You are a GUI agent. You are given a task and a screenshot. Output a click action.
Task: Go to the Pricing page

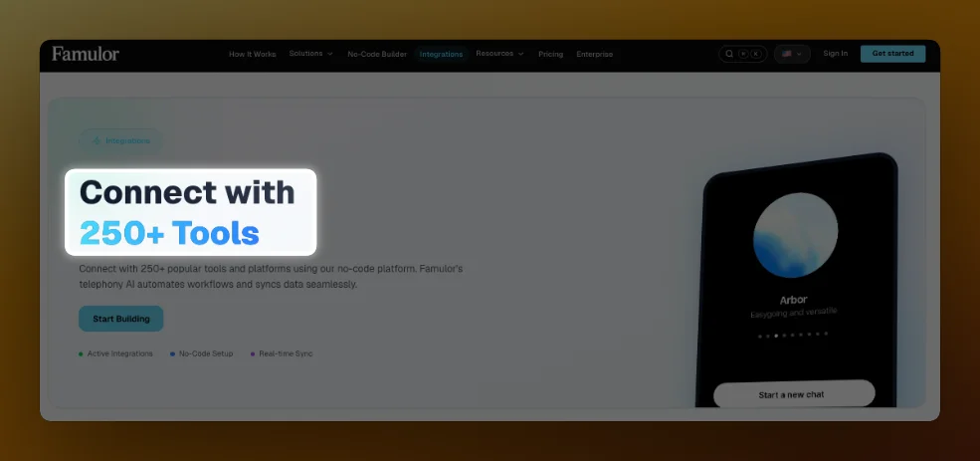(x=550, y=54)
